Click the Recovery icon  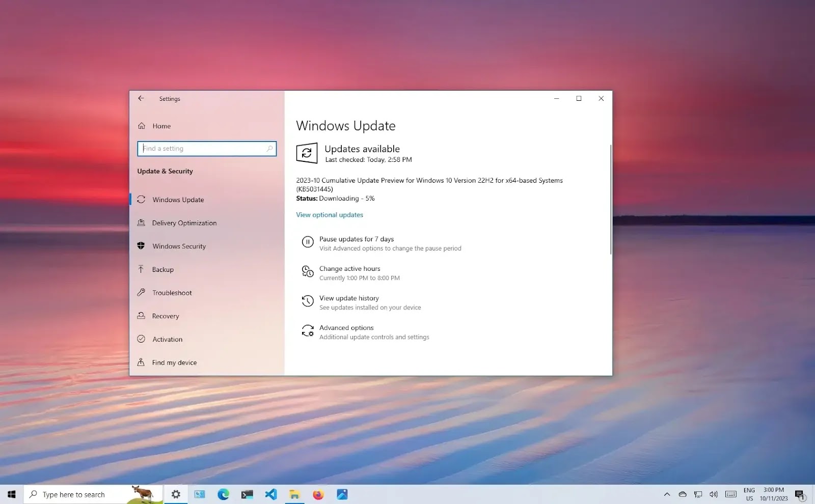click(x=141, y=316)
